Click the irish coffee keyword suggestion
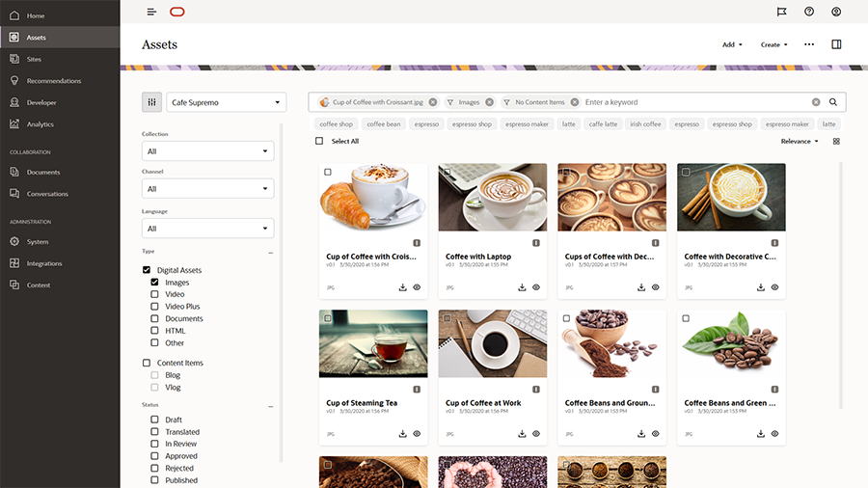 pyautogui.click(x=645, y=124)
